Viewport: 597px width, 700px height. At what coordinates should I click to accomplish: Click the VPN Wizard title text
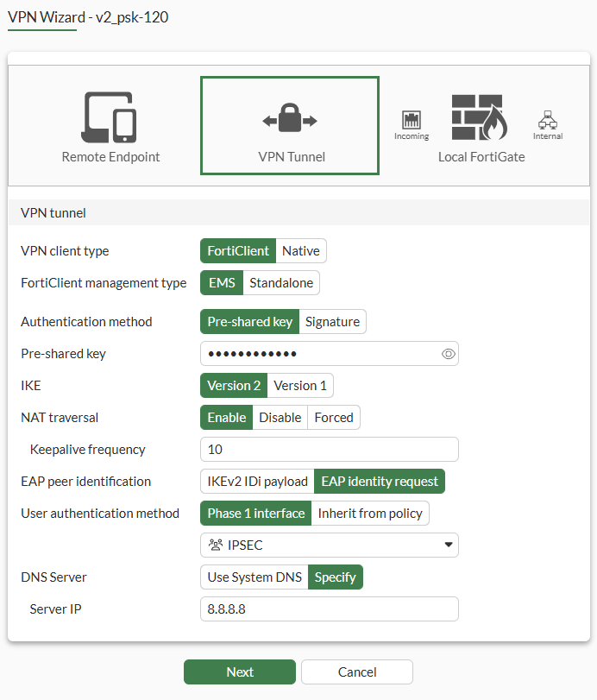[x=88, y=17]
